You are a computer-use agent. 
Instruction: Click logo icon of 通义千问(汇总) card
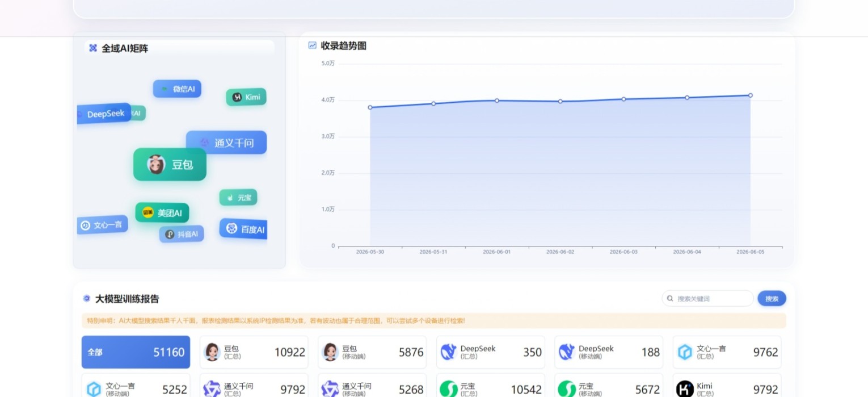click(x=212, y=390)
